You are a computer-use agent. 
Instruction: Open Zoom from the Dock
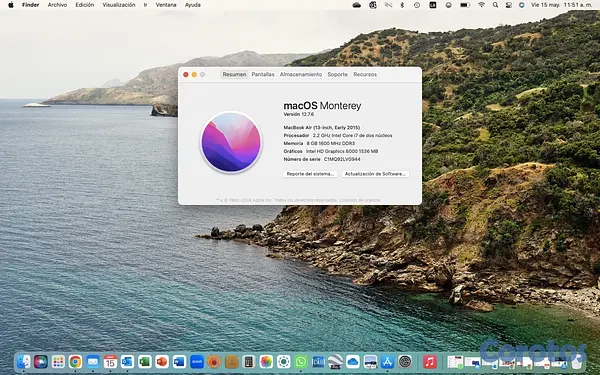pos(197,361)
